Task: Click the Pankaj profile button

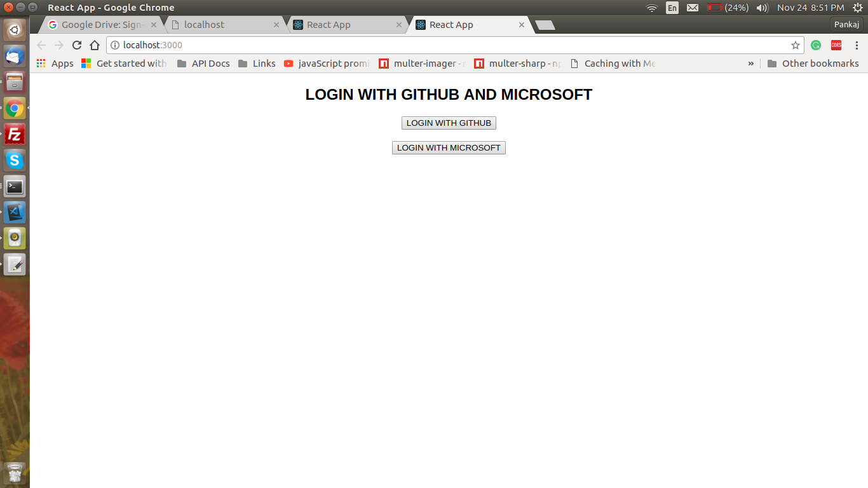Action: pyautogui.click(x=847, y=25)
